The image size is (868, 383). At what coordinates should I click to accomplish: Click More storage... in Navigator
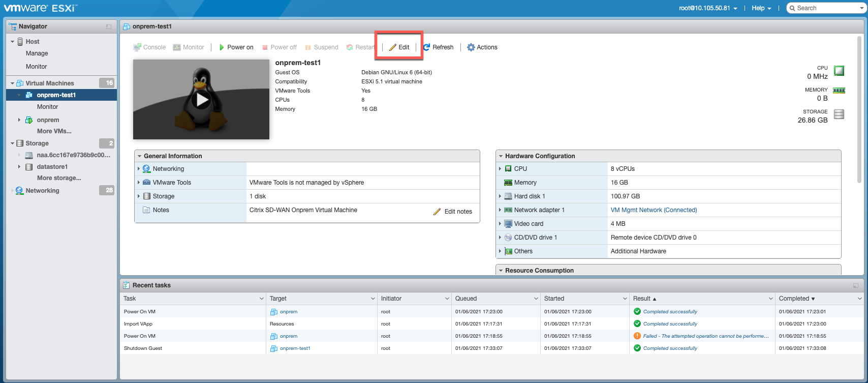(59, 178)
